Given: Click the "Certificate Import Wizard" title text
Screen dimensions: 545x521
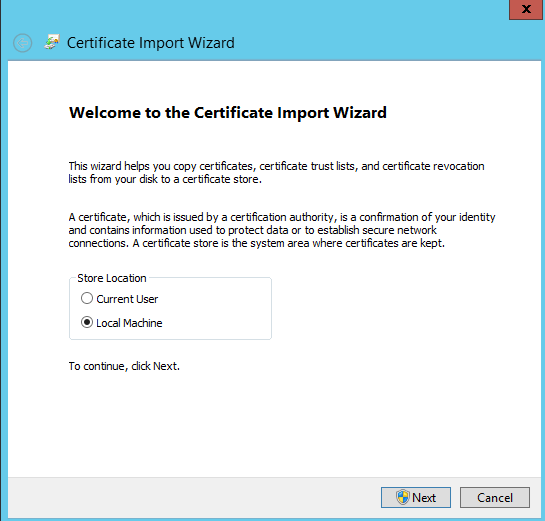Looking at the screenshot, I should tap(151, 43).
